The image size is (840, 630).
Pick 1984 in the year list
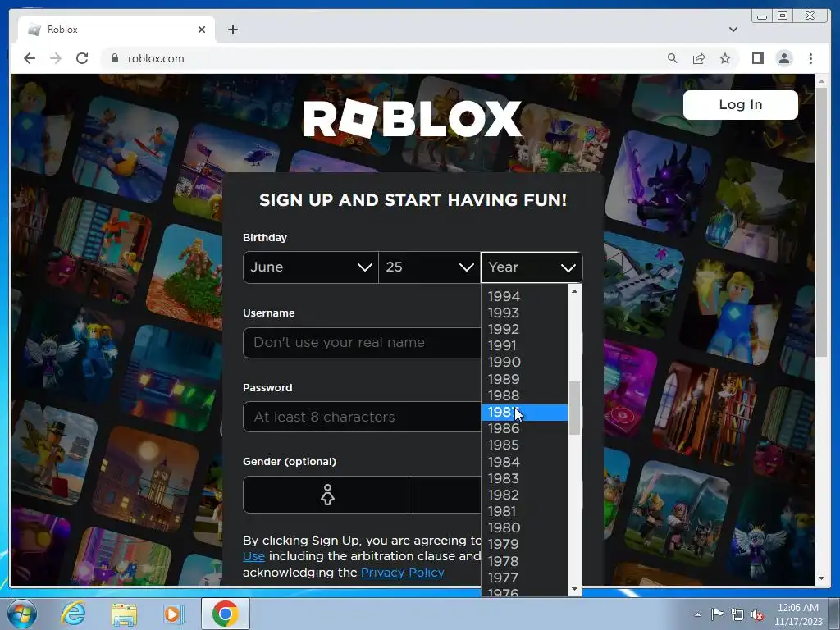click(x=524, y=462)
